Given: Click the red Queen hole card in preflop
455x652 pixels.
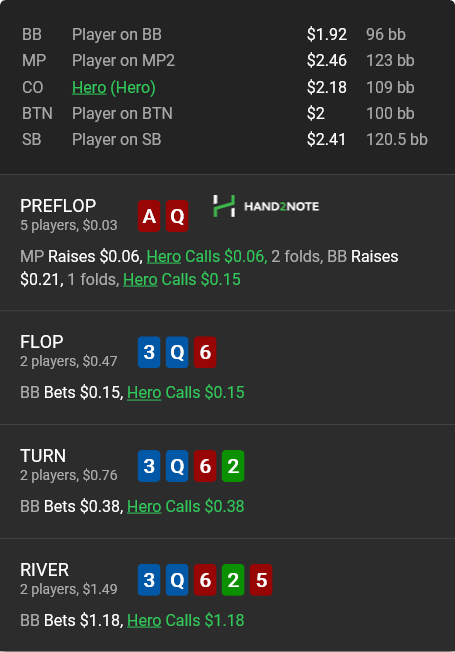Looking at the screenshot, I should point(177,216).
